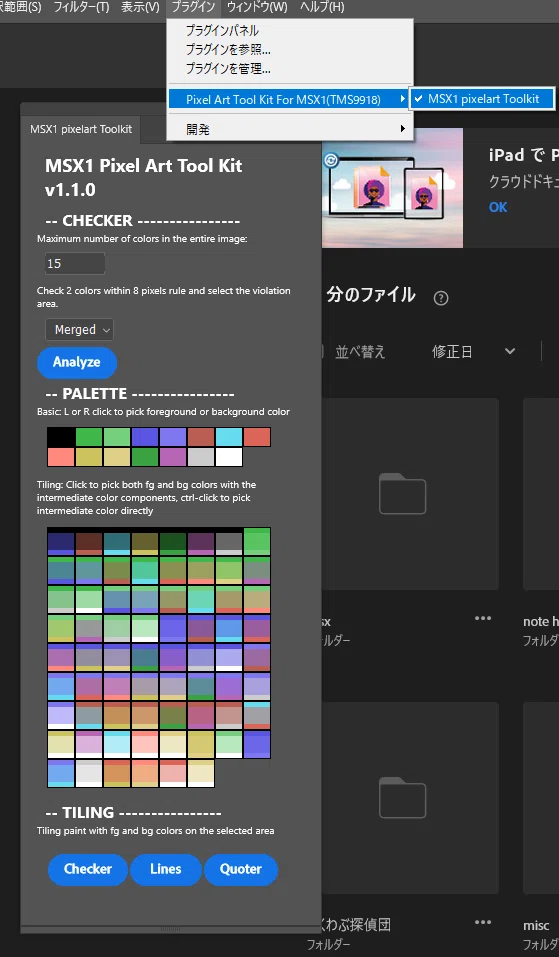Toggle checked MSX1 pixelart Toolkit submenu item

[482, 99]
